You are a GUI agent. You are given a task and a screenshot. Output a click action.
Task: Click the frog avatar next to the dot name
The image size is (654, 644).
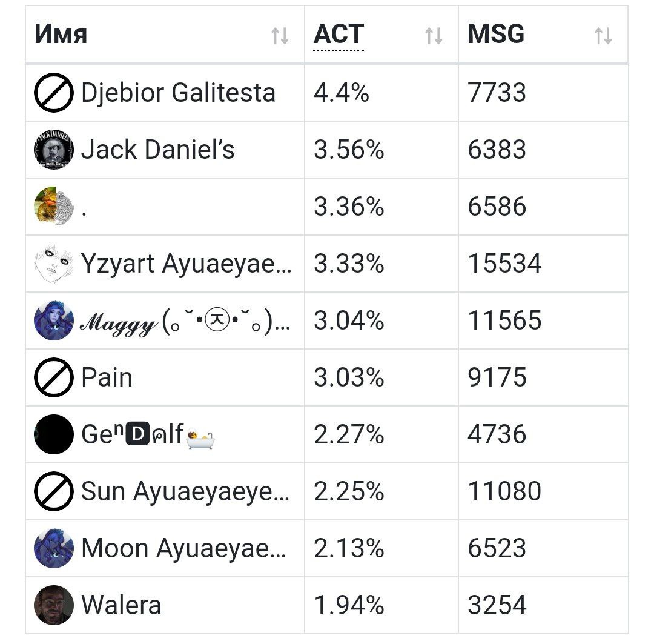[x=54, y=207]
